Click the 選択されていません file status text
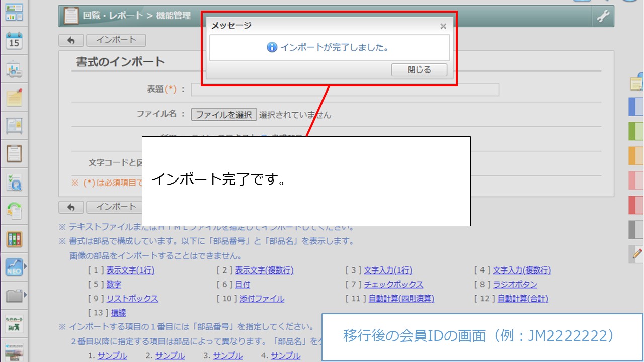 pos(295,115)
